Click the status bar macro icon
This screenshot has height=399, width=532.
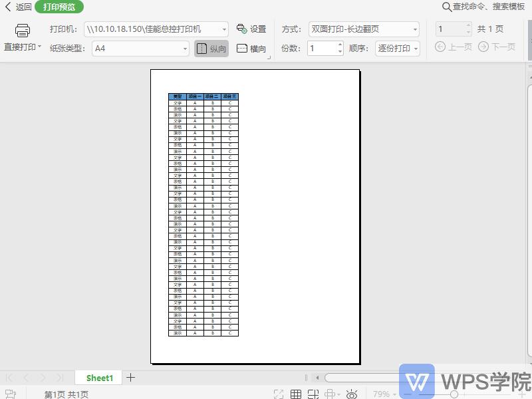tap(10, 394)
